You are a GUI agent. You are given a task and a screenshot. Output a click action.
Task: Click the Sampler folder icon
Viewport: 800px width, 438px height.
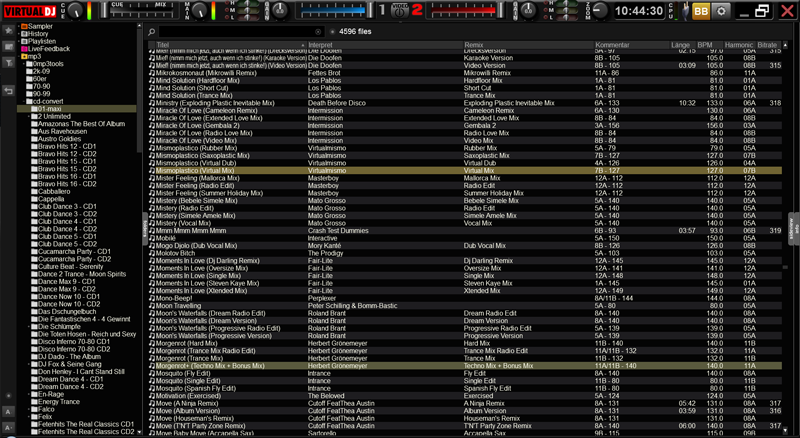click(x=24, y=26)
